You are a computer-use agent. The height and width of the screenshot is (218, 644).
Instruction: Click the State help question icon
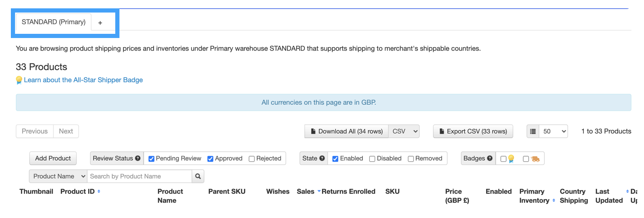[x=322, y=159]
